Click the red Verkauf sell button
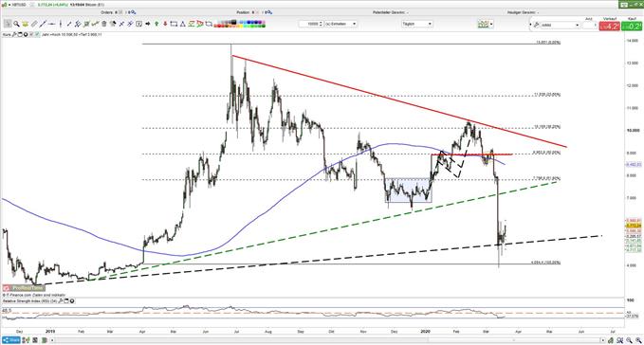Screen dimensions: 644x345 click(x=609, y=26)
